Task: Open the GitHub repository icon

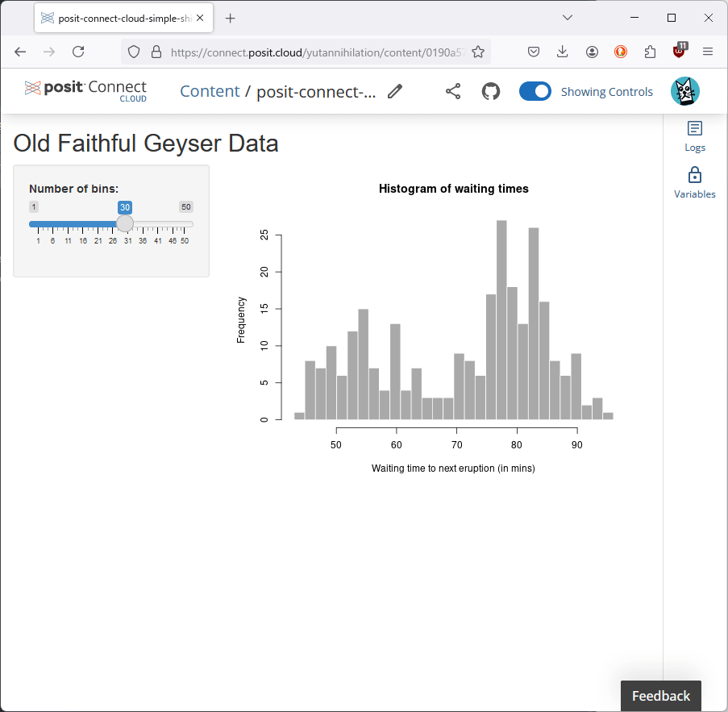Action: [x=490, y=91]
